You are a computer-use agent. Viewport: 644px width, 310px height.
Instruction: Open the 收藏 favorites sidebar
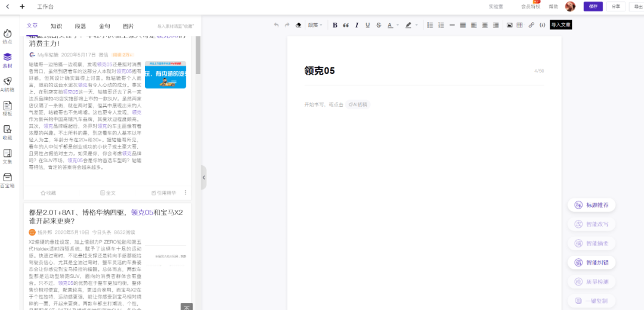(7, 132)
